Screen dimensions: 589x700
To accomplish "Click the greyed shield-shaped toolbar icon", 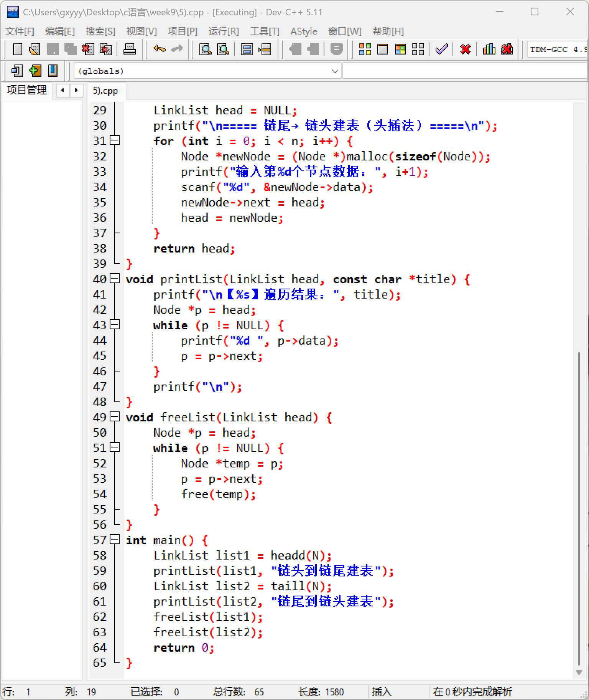I will point(336,49).
